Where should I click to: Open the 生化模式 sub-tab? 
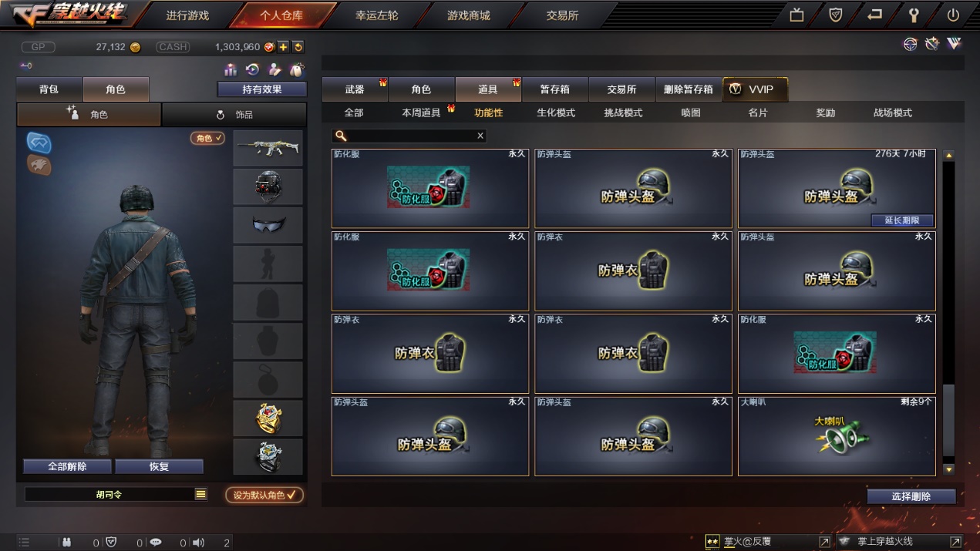click(556, 113)
